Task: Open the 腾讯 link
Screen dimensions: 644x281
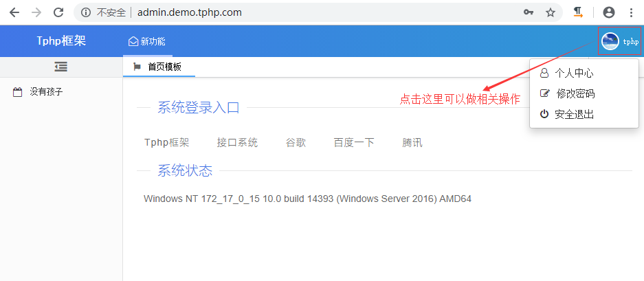Action: (x=412, y=142)
